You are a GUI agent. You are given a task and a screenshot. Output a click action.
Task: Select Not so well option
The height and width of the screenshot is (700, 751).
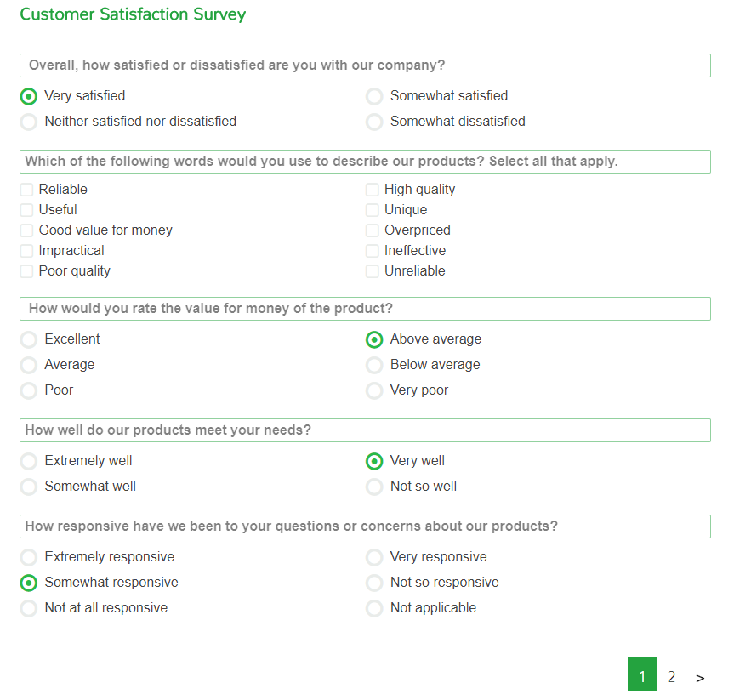pyautogui.click(x=374, y=487)
